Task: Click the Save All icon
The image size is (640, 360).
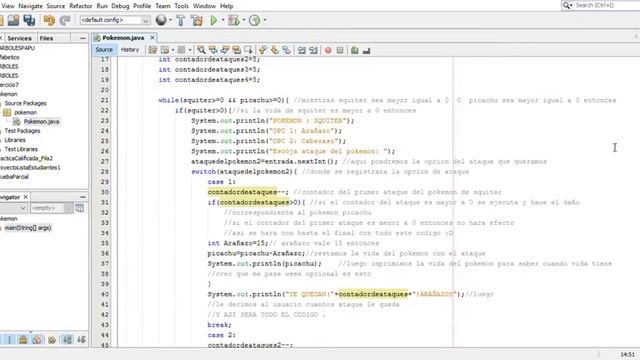Action: coord(29,20)
